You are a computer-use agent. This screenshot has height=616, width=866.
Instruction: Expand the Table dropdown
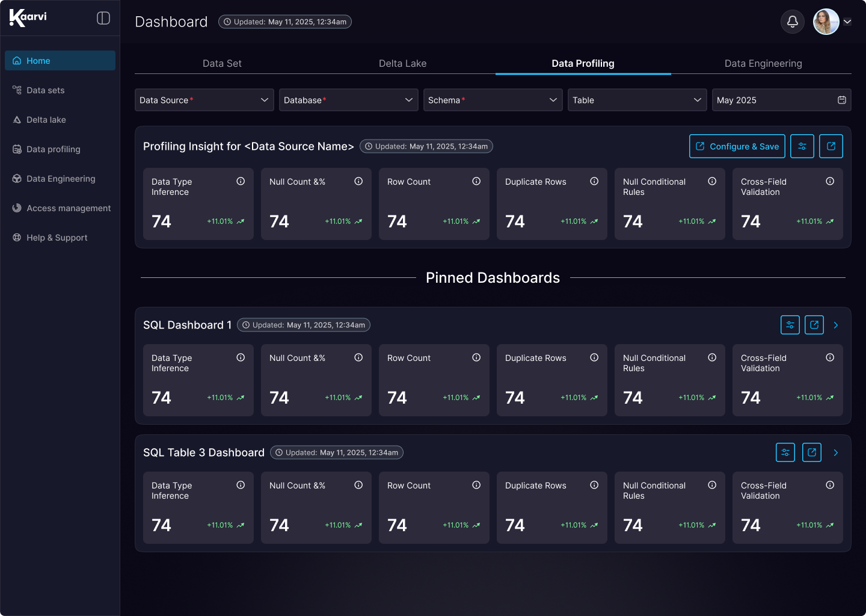point(637,100)
